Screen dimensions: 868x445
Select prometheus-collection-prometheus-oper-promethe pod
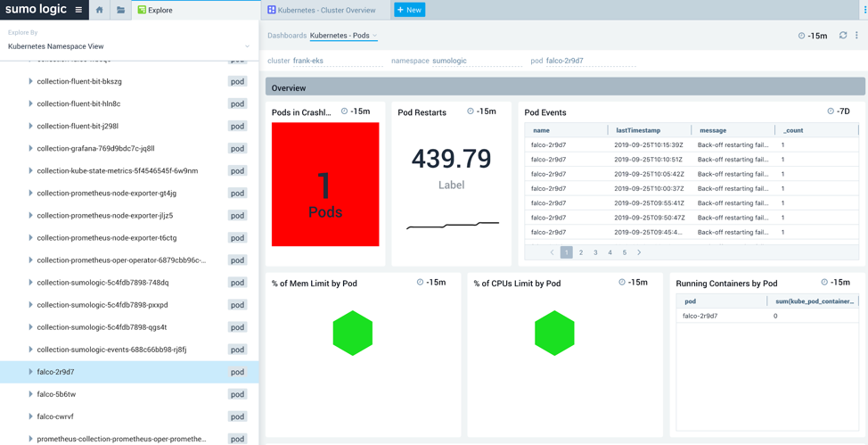(x=121, y=439)
